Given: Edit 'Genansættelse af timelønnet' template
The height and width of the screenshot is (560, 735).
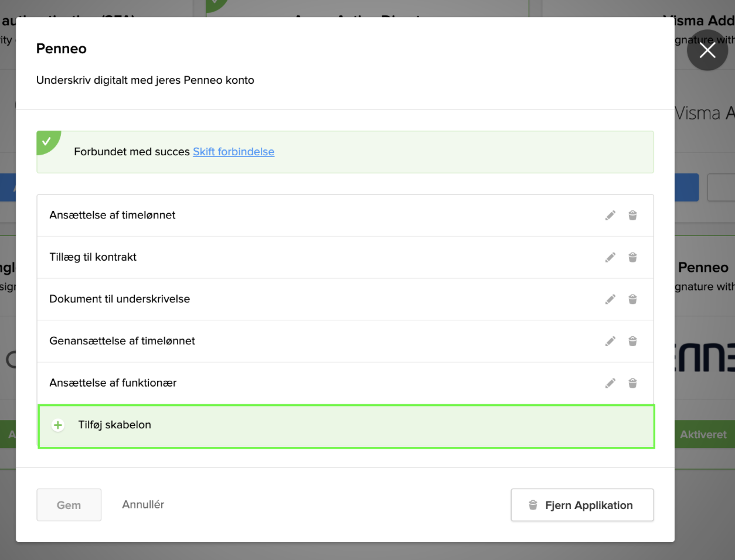Looking at the screenshot, I should click(610, 342).
